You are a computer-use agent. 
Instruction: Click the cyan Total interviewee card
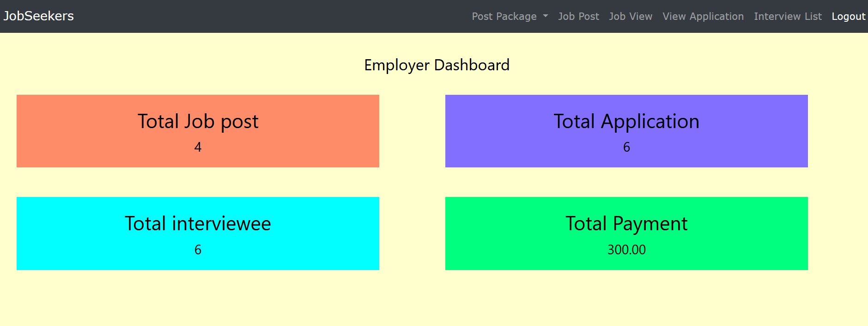(198, 234)
